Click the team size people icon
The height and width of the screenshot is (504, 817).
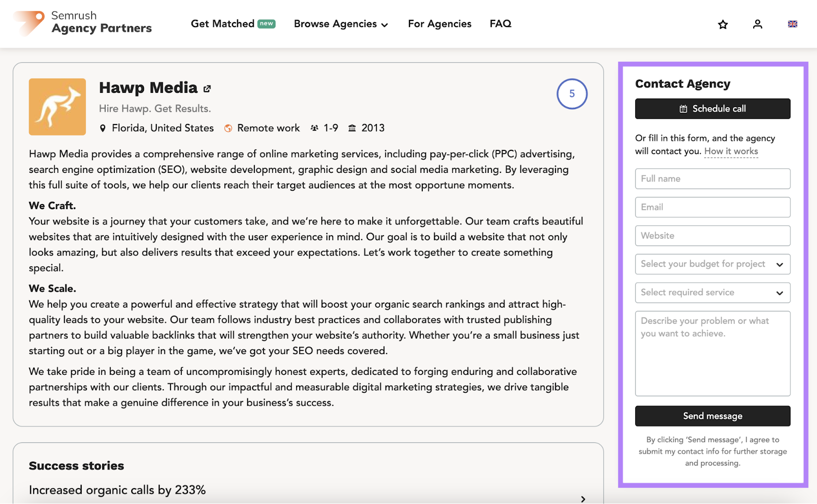click(x=315, y=128)
